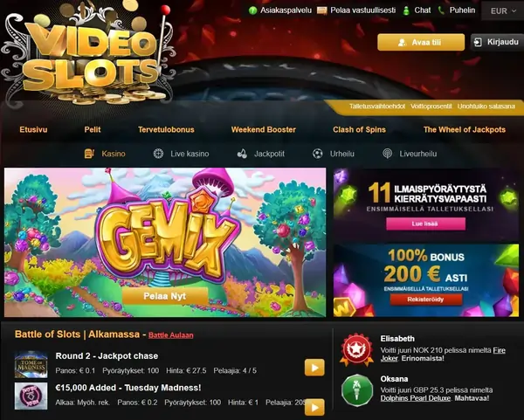This screenshot has height=420, width=524.
Task: Click the Pelaa vastuullisesti icon
Action: click(x=321, y=10)
